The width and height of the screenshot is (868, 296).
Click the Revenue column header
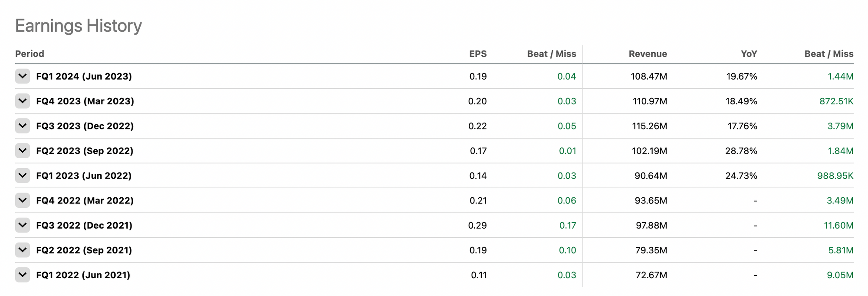coord(648,54)
